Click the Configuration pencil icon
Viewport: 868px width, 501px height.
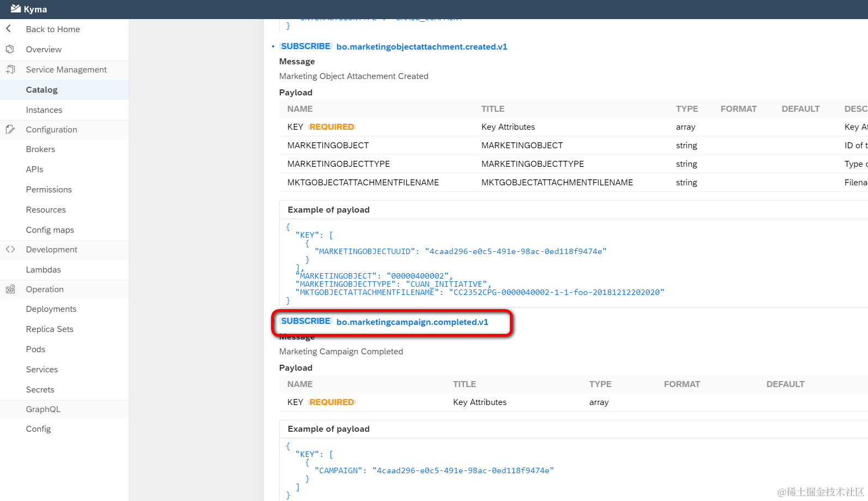click(x=10, y=129)
